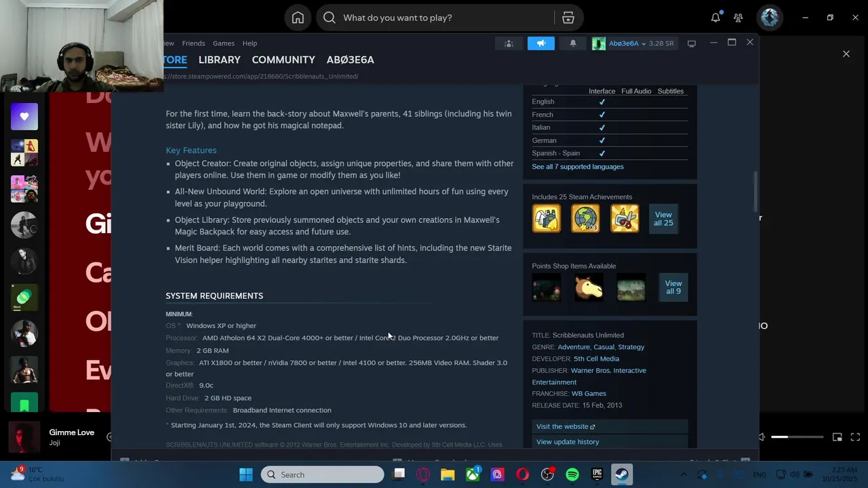The width and height of the screenshot is (868, 488).
Task: Open Xbox app from taskbar
Action: point(473,474)
